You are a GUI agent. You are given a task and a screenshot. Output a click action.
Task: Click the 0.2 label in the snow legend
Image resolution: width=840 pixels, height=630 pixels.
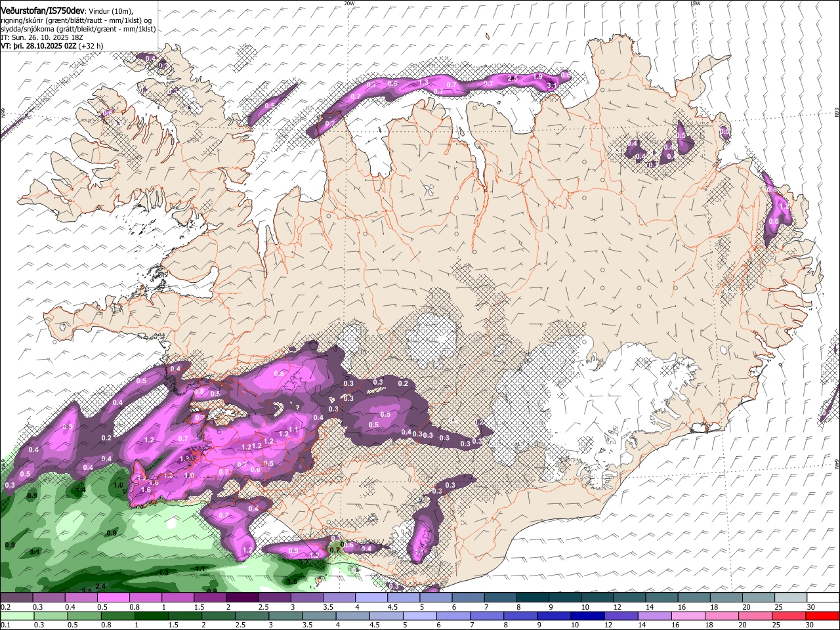(5, 607)
